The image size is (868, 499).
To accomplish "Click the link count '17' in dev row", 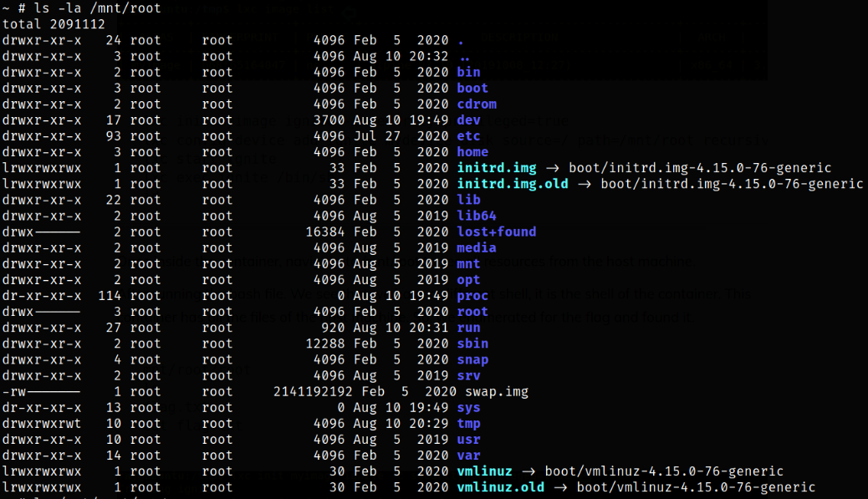I will pyautogui.click(x=114, y=120).
